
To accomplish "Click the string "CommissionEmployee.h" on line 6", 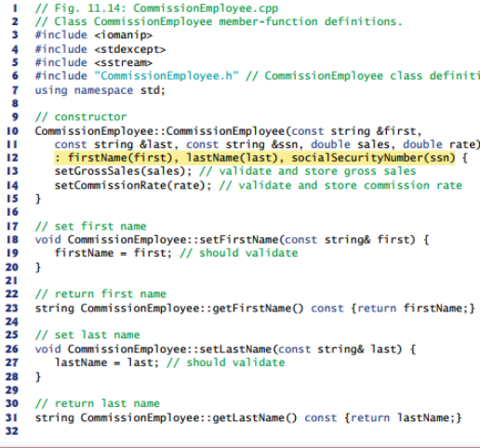I will pos(167,76).
